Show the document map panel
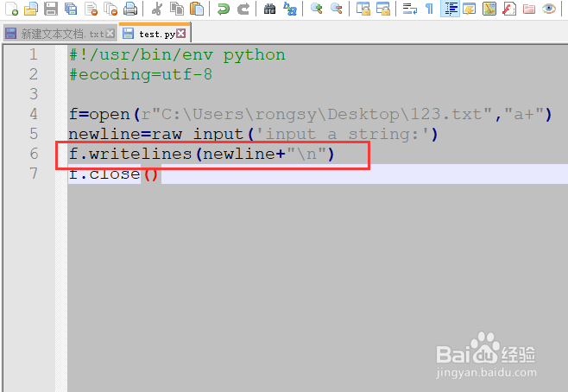Image resolution: width=568 pixels, height=392 pixels. pyautogui.click(x=489, y=9)
